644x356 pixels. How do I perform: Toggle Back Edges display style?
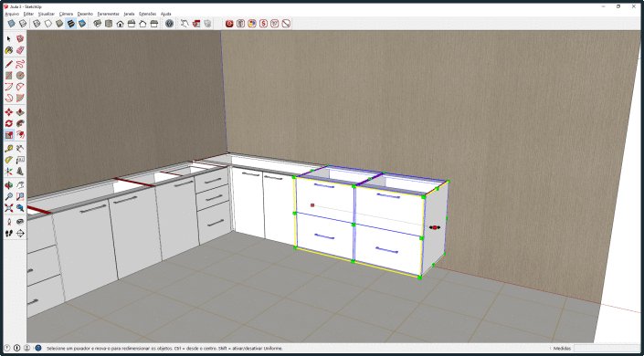(23, 24)
